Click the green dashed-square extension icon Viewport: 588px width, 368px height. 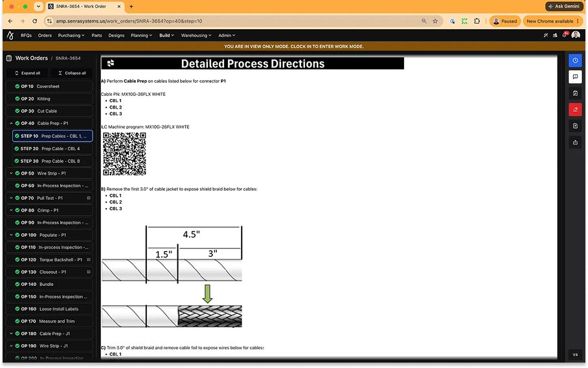click(x=464, y=21)
